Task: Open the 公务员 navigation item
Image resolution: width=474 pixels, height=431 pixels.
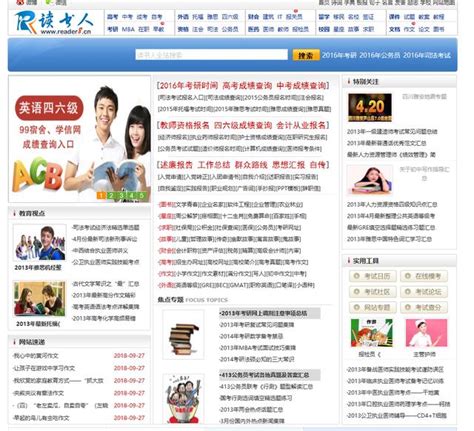Action: 230,29
